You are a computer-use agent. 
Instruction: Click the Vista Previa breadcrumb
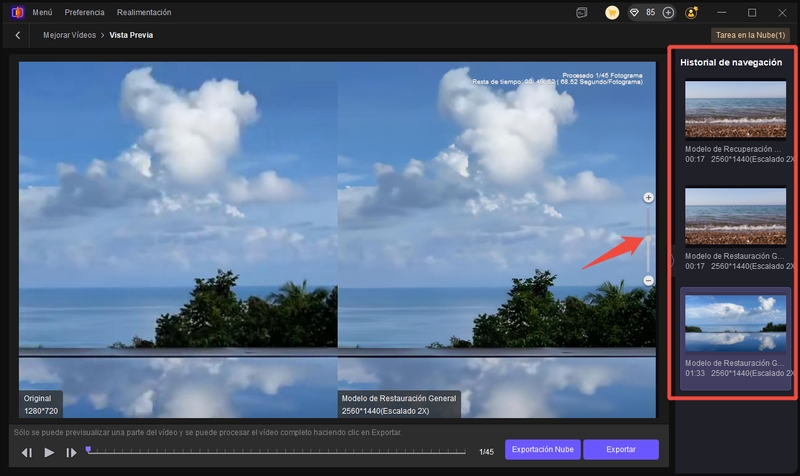click(131, 35)
